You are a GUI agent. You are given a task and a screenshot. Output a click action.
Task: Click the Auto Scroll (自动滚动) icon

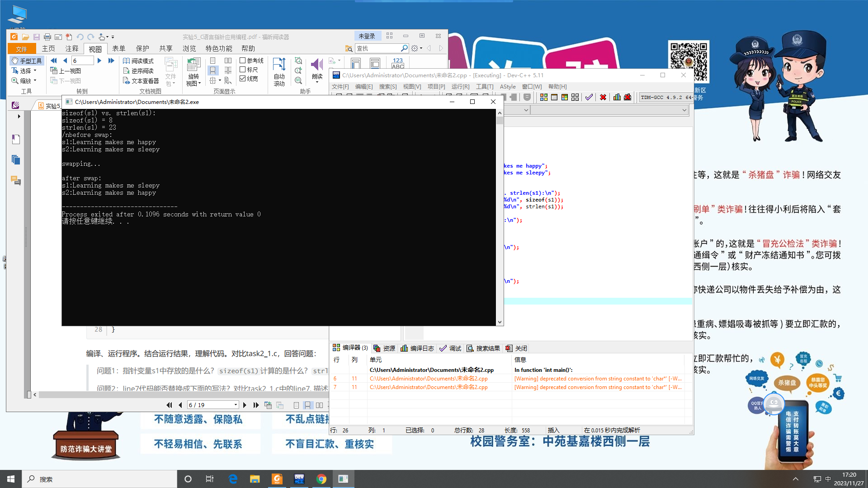279,65
